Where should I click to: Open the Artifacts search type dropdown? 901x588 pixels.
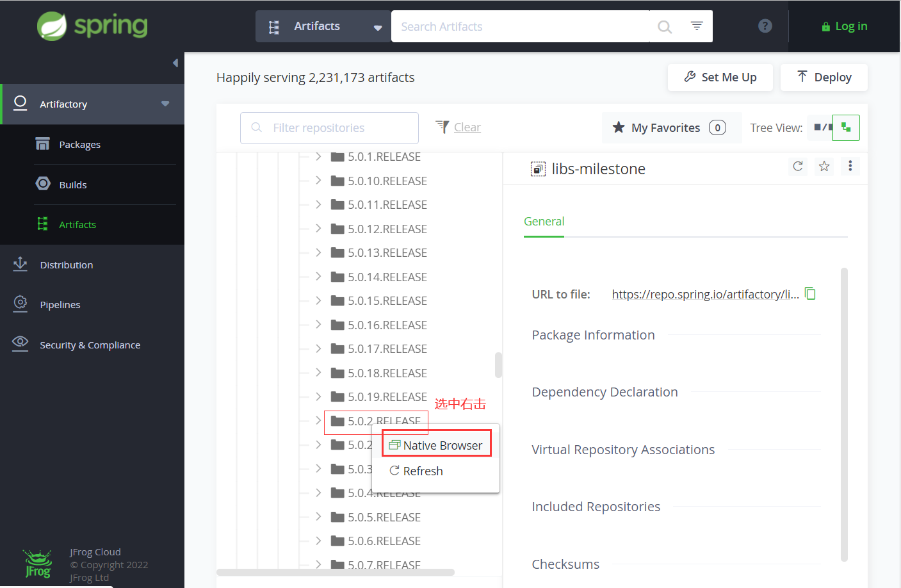[x=323, y=26]
